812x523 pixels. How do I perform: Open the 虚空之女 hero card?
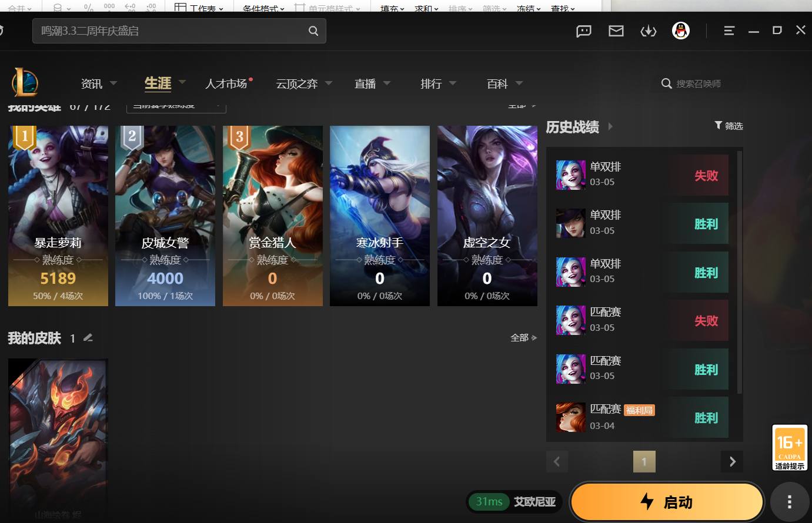(x=487, y=216)
